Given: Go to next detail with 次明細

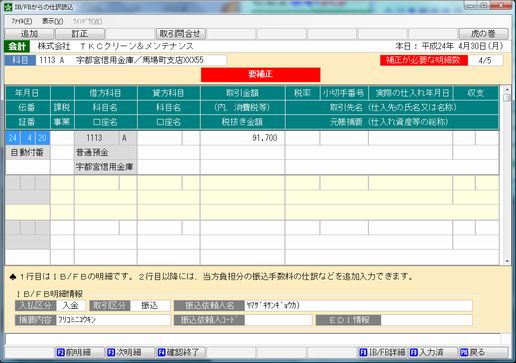Looking at the screenshot, I should [130, 352].
